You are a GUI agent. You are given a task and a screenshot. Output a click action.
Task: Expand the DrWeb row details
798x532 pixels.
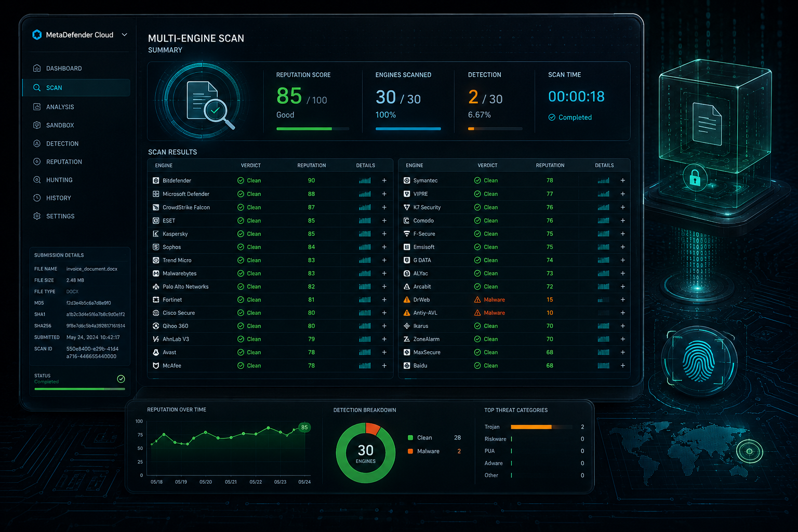623,300
